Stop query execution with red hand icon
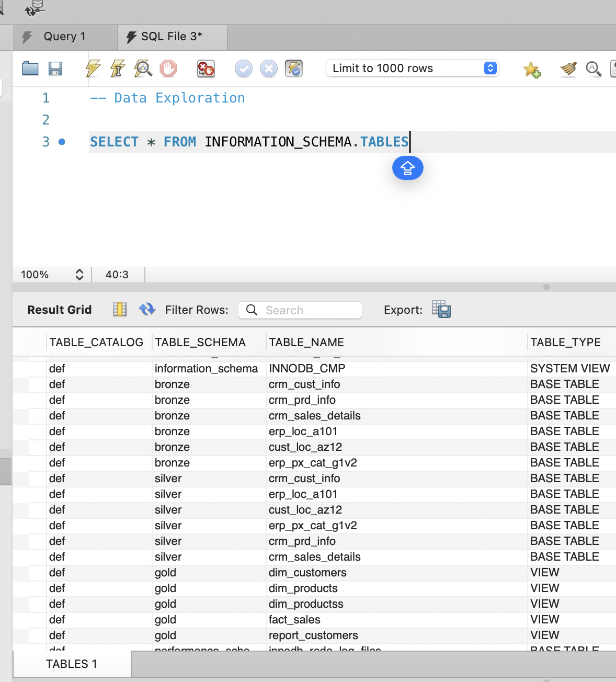The height and width of the screenshot is (682, 616). pyautogui.click(x=168, y=69)
